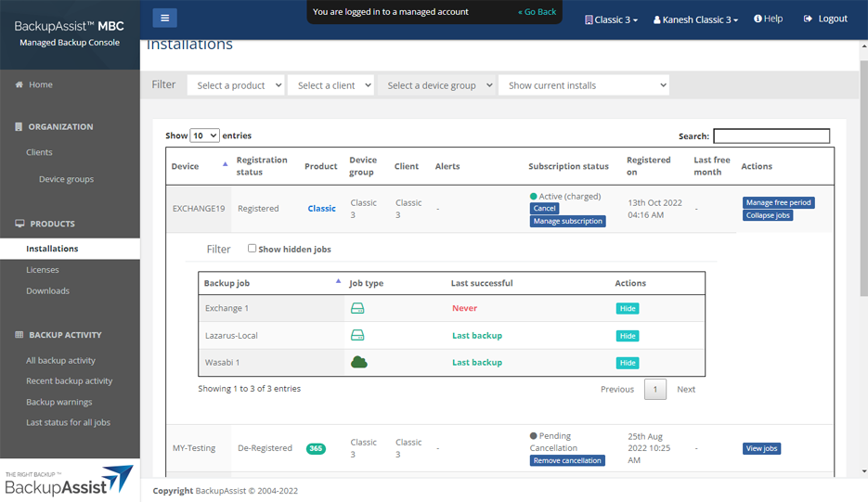Viewport: 868px width, 502px height.
Task: Click Cancel subscription button for EXCHANGE19
Action: click(544, 209)
